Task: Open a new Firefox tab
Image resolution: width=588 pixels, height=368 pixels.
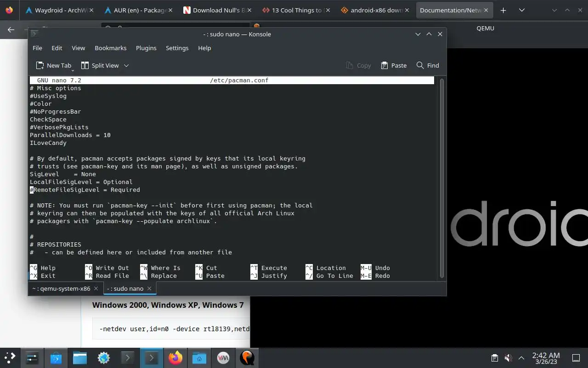Action: [503, 10]
